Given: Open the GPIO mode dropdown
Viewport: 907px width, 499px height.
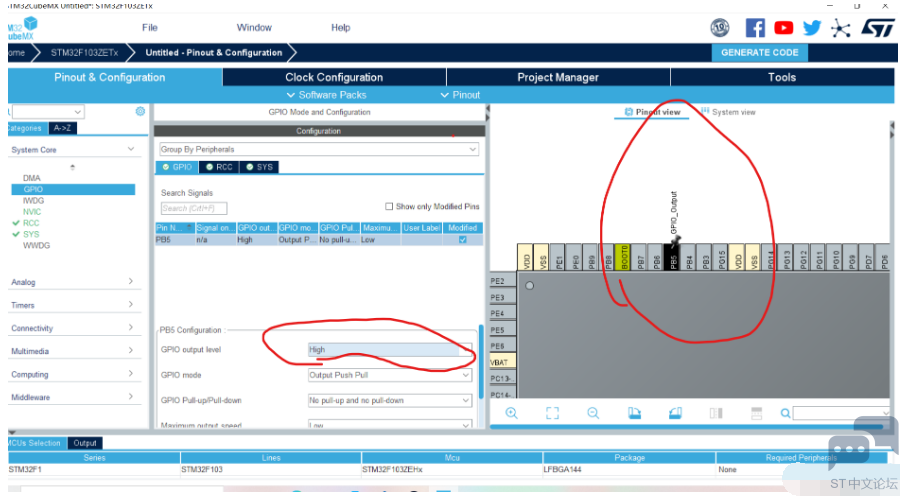Looking at the screenshot, I should tap(390, 375).
